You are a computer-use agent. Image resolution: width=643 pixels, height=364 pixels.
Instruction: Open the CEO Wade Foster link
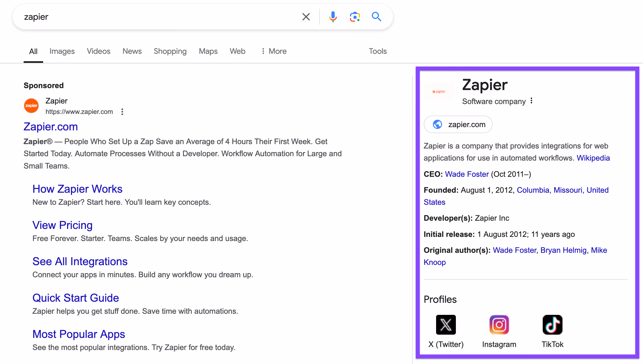pyautogui.click(x=467, y=174)
